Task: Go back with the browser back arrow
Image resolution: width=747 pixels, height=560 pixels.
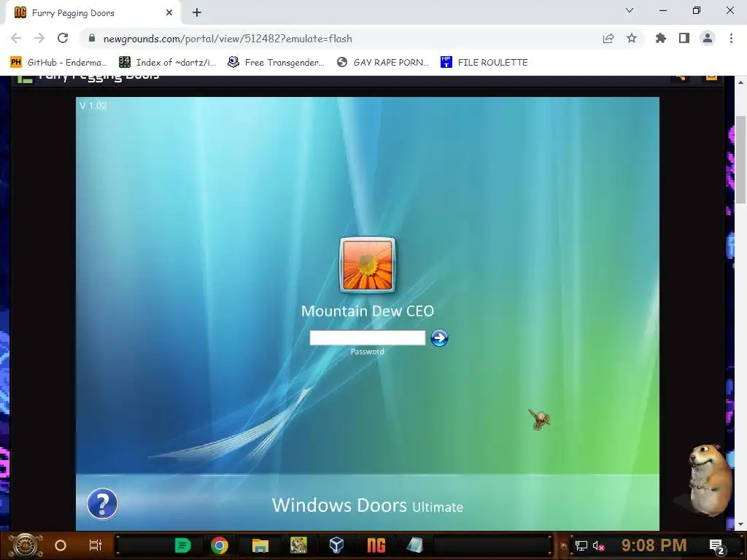Action: (16, 38)
